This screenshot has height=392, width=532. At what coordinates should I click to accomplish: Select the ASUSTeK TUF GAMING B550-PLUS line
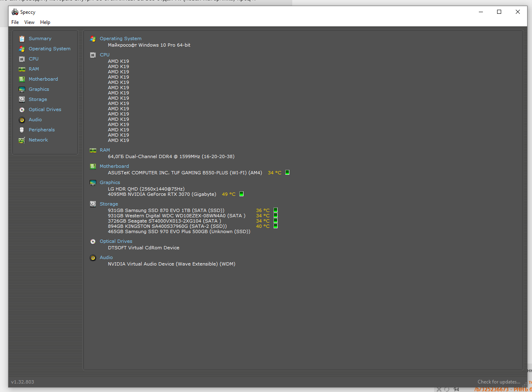185,173
